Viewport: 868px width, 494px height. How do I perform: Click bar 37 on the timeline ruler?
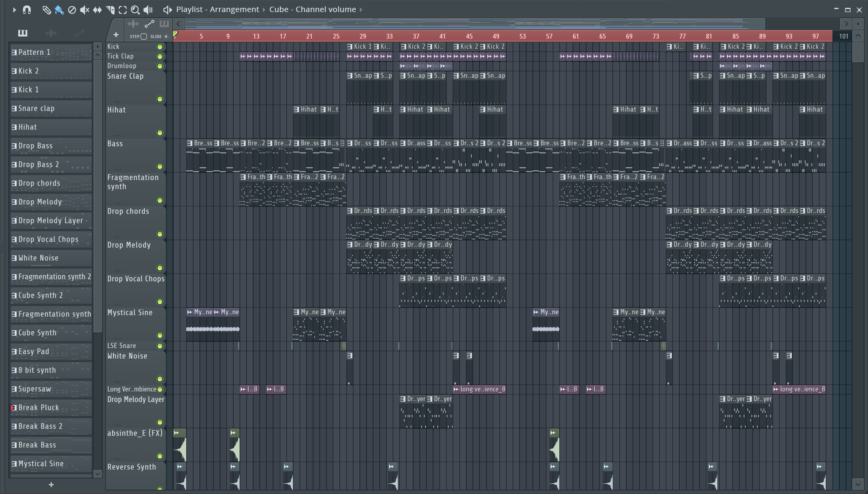[416, 36]
